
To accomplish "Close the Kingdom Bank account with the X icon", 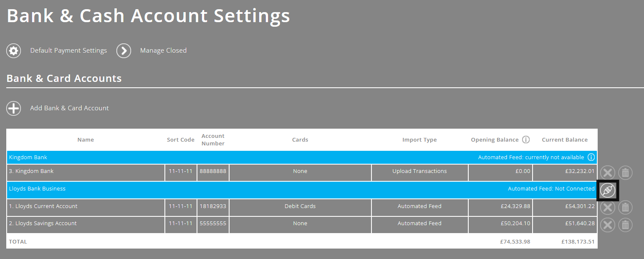I will [607, 173].
